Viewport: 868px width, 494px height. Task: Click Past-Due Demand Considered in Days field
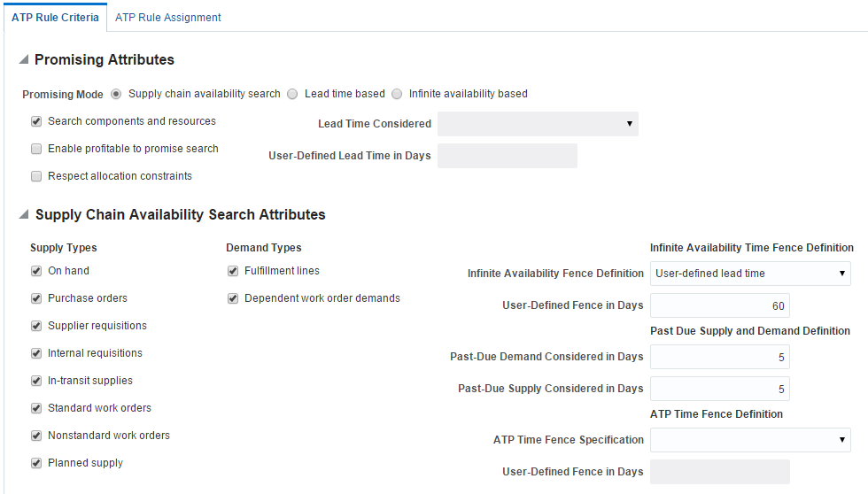(x=719, y=357)
